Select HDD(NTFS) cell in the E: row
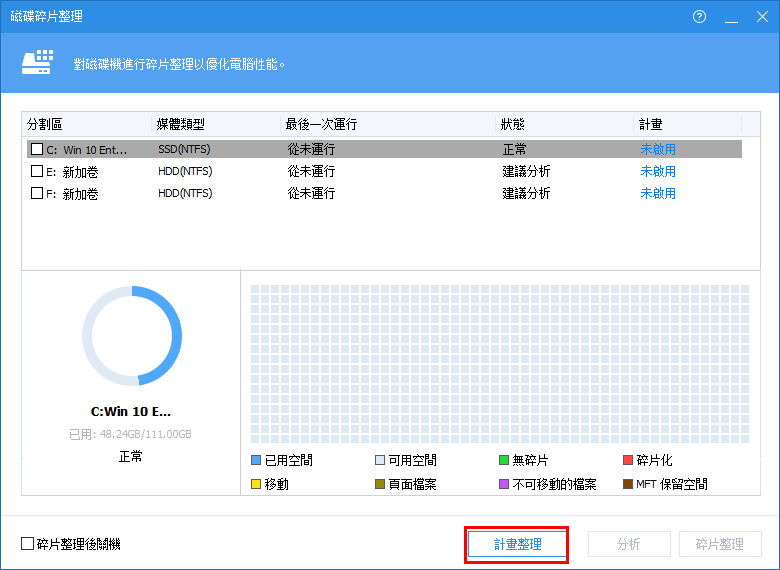 pyautogui.click(x=185, y=171)
